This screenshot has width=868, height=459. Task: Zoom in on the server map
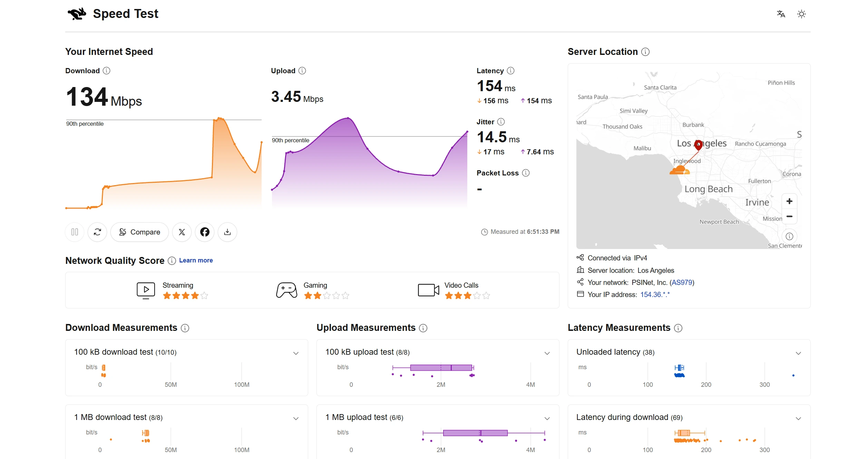(x=789, y=201)
